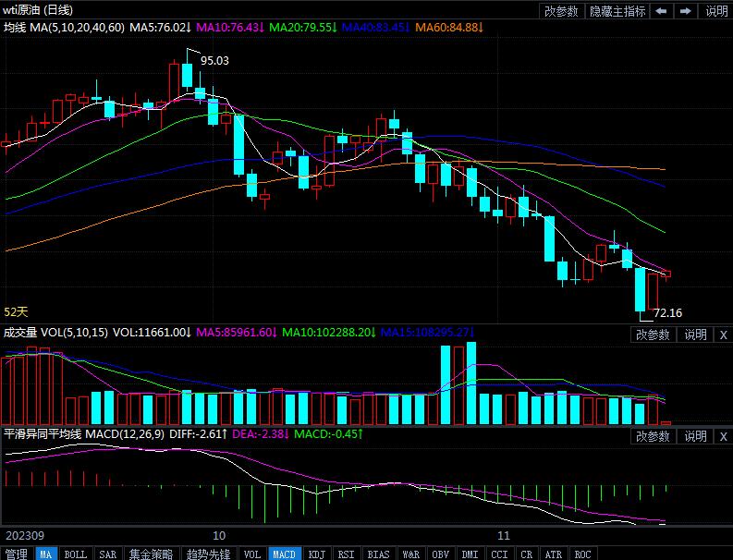
Task: Select the RSI indicator tab
Action: pyautogui.click(x=346, y=554)
